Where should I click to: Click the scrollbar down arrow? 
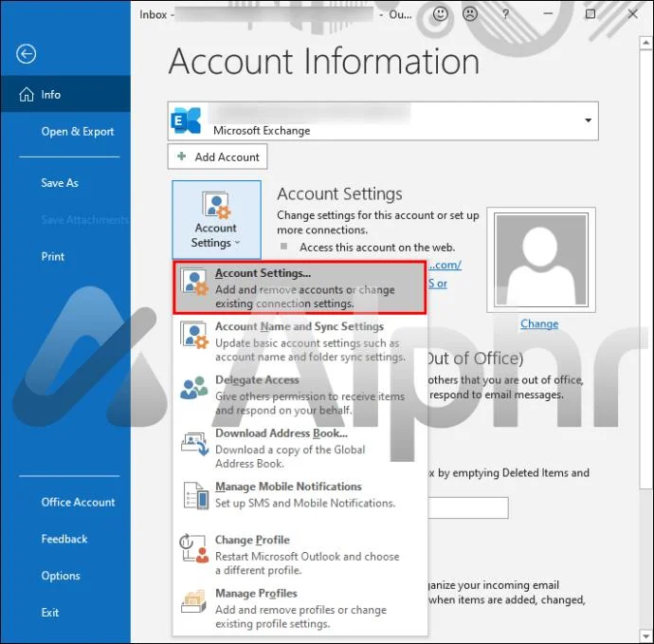[645, 636]
